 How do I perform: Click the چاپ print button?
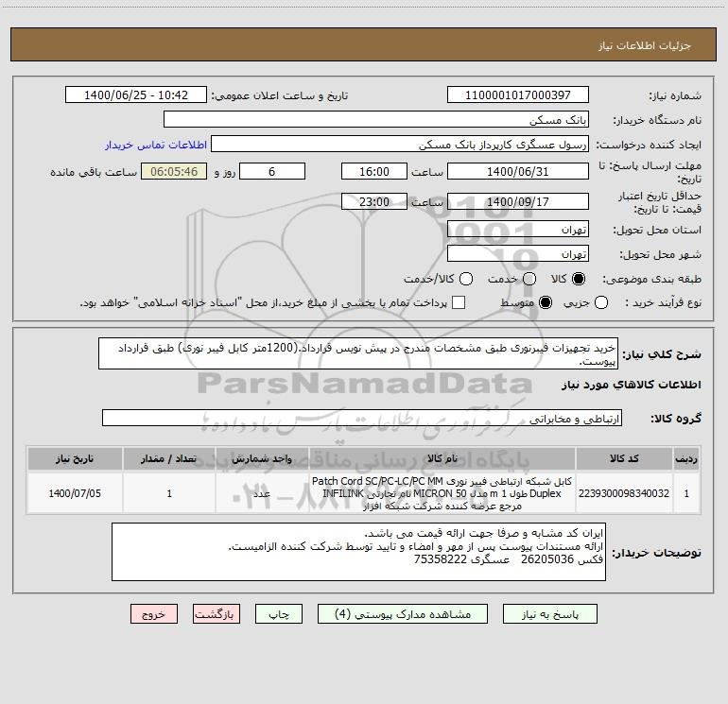click(x=279, y=614)
